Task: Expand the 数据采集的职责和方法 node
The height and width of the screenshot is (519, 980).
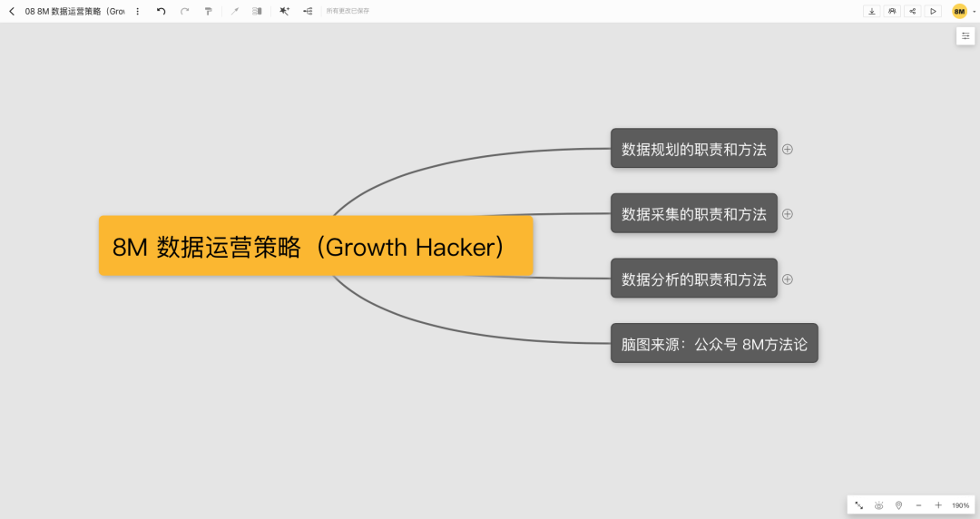Action: coord(788,214)
